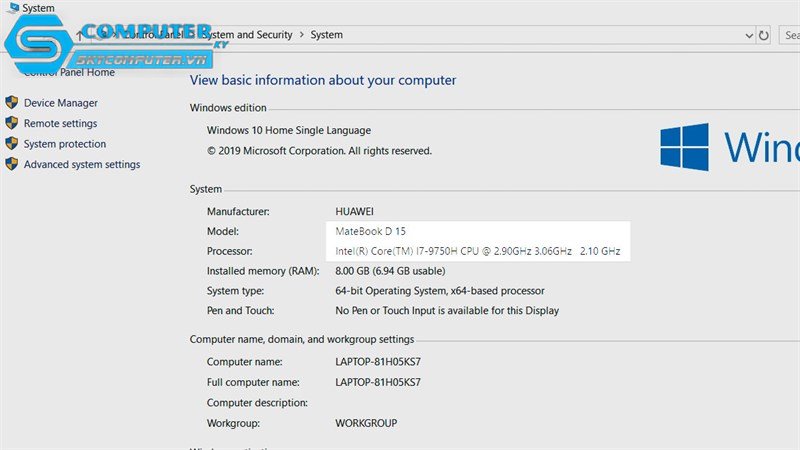Screen dimensions: 800x450
Task: Click the 'Pen and Touch:' label
Action: tap(240, 311)
